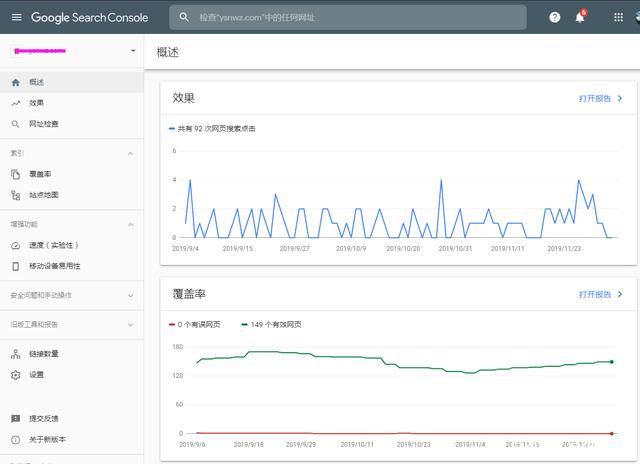Focus the URL inspection search field
This screenshot has width=640, height=464.
point(348,17)
